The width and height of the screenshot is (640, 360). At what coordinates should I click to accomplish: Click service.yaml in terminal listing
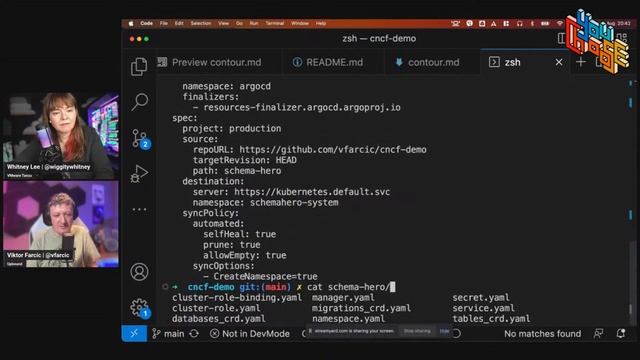tap(483, 308)
